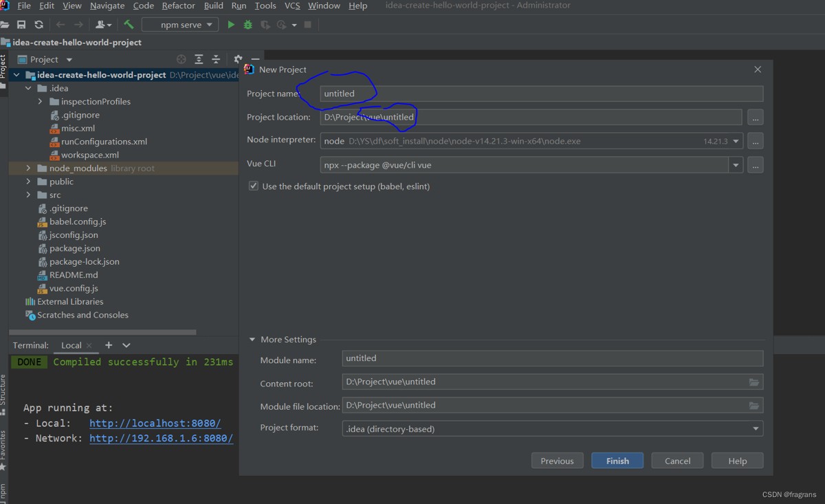Click the green Run button in toolbar
This screenshot has height=504, width=825.
tap(231, 25)
